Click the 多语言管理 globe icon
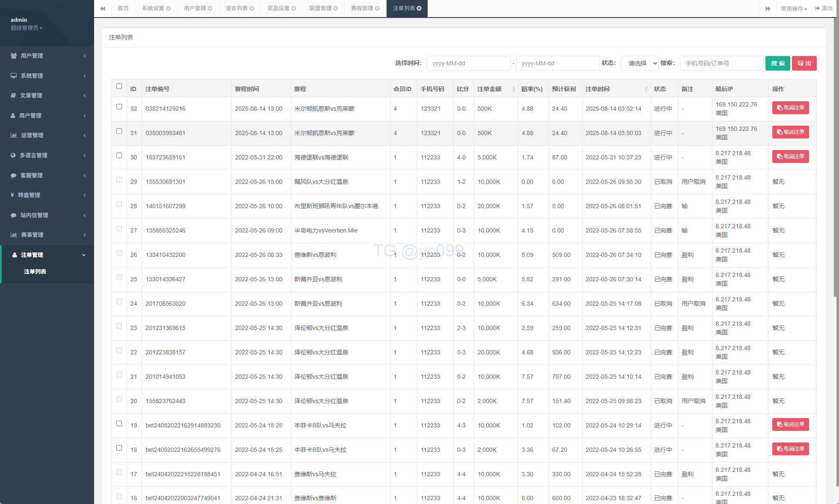Screen dimensions: 839x504 pyautogui.click(x=13, y=155)
